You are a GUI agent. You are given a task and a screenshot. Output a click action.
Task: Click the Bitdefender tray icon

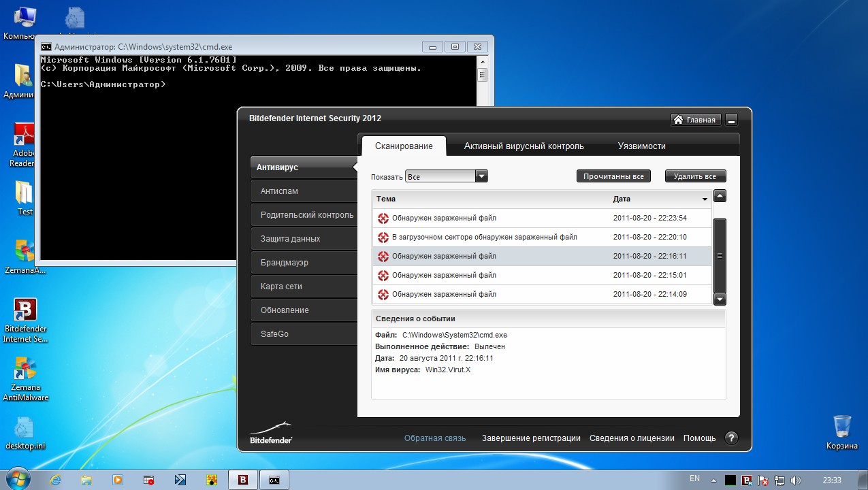tap(747, 480)
